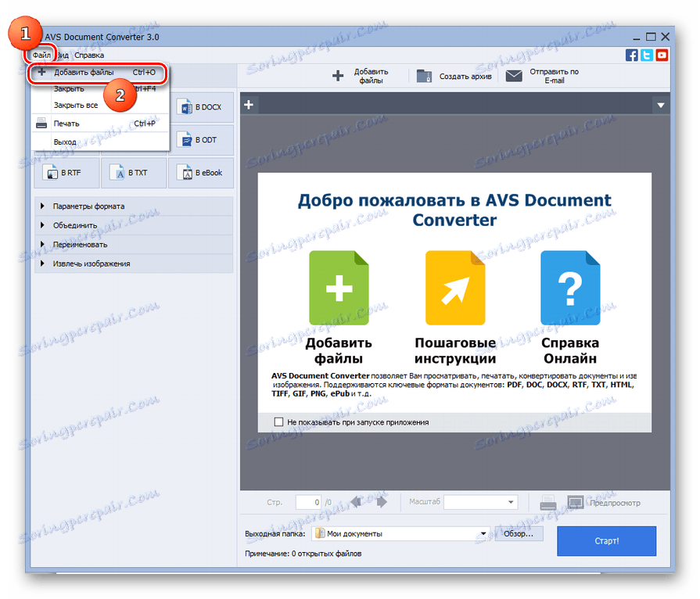Click the yellow Пошаговые инструкции icon

point(455,288)
